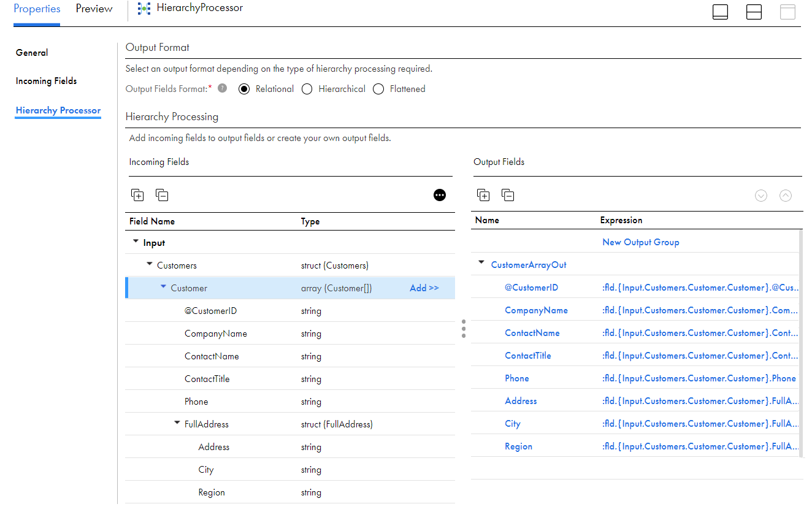The image size is (812, 512).
Task: Collapse all incoming fields
Action: pos(162,195)
